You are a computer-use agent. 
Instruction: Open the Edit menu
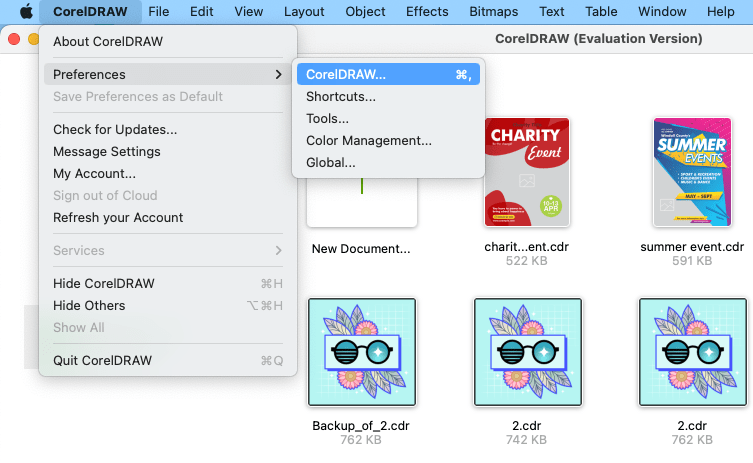pyautogui.click(x=201, y=12)
